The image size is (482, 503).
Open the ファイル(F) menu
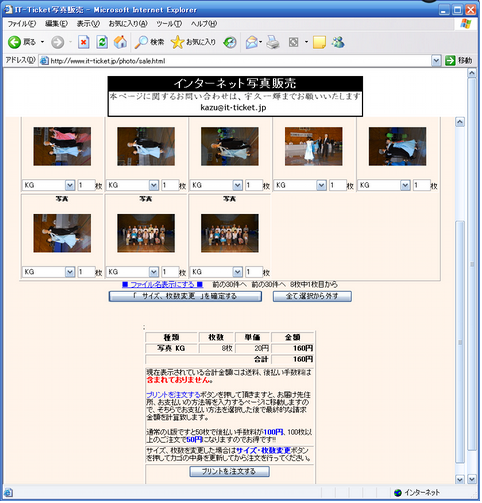[21, 24]
